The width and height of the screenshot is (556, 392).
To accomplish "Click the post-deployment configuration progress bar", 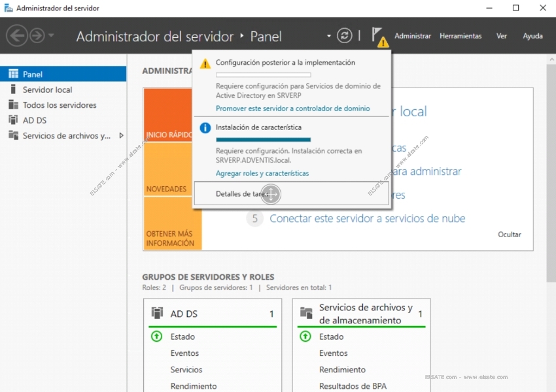I will click(263, 75).
